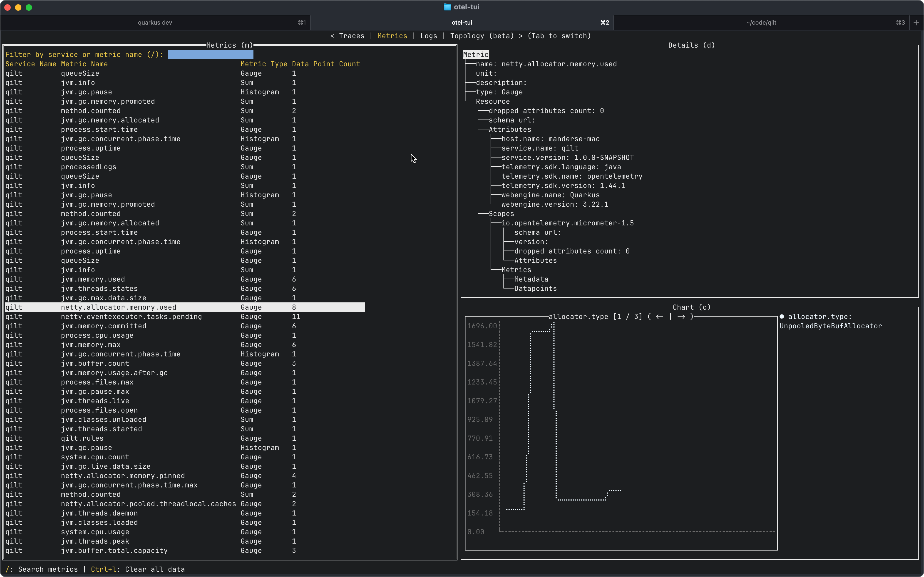Collapse the Scopes tree node
This screenshot has width=924, height=577.
tap(501, 214)
